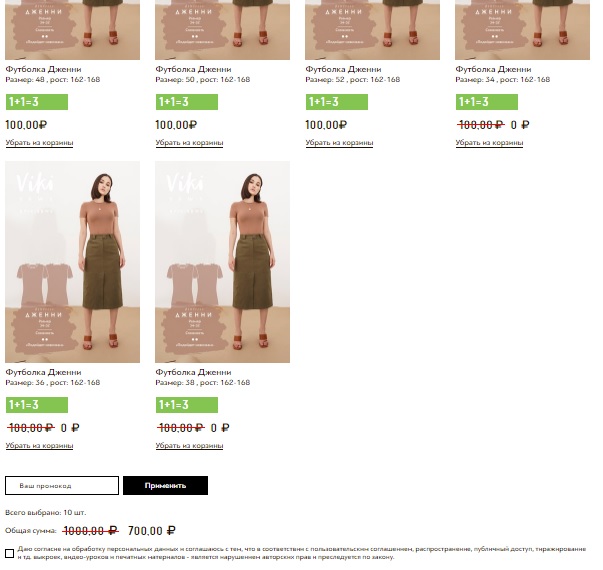
Task: Click the Ваш промокод input field
Action: (x=62, y=486)
